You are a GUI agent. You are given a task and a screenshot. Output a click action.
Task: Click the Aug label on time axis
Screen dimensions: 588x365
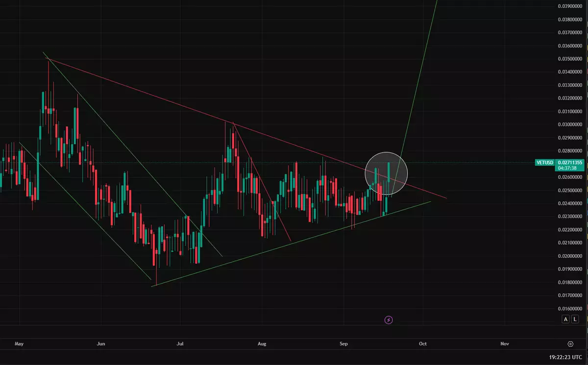click(262, 344)
